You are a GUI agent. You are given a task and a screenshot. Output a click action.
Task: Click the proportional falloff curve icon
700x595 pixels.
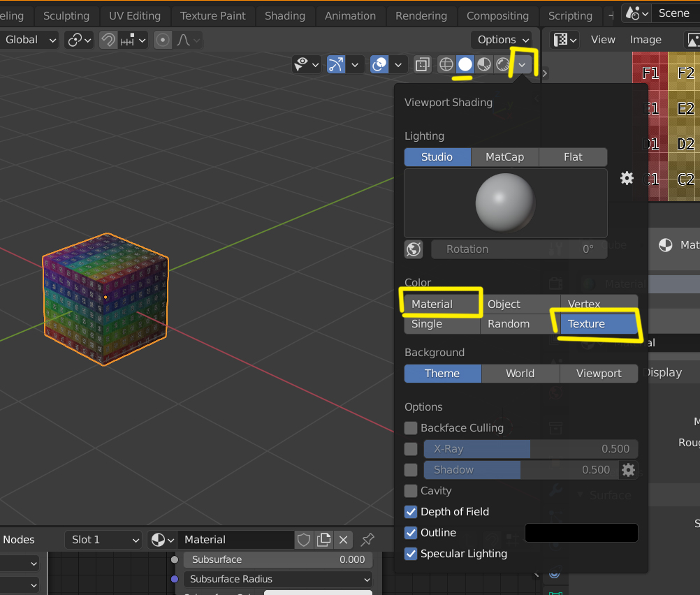tap(184, 41)
